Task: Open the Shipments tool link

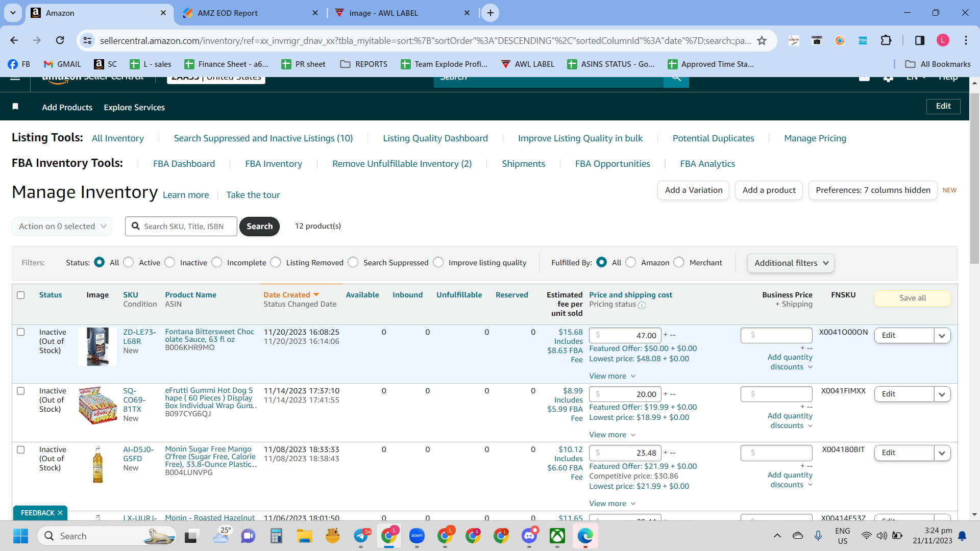Action: click(x=523, y=164)
